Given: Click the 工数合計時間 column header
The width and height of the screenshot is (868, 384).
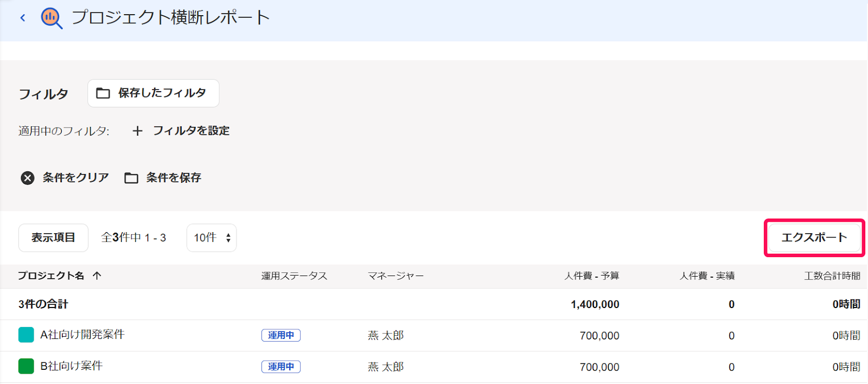Looking at the screenshot, I should point(832,276).
